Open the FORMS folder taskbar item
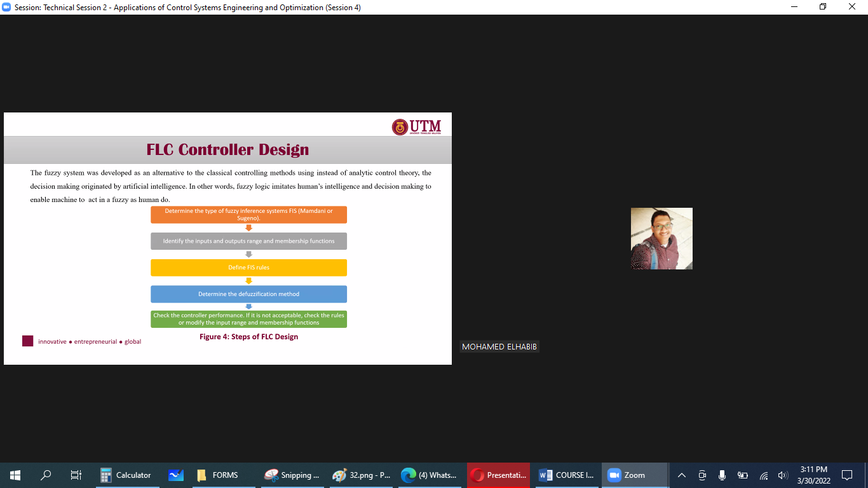The width and height of the screenshot is (868, 488). click(218, 475)
